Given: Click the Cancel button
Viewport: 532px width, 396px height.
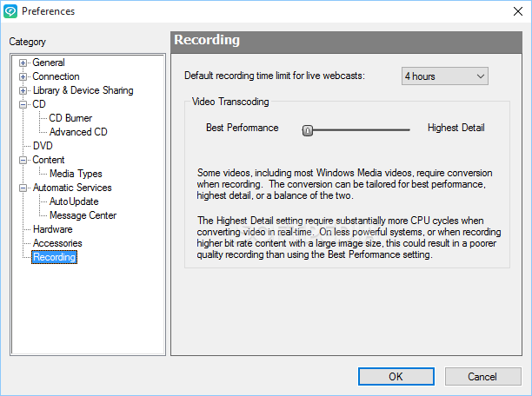Looking at the screenshot, I should click(x=482, y=377).
